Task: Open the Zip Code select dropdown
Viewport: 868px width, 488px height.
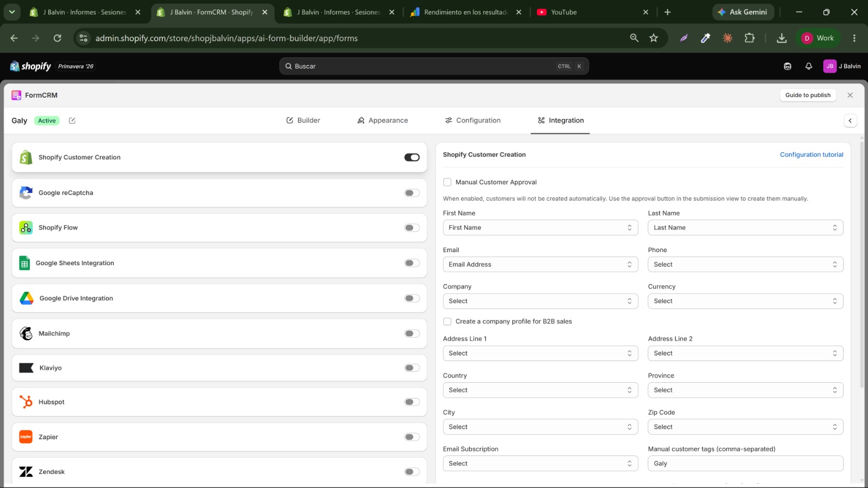Action: 745,427
